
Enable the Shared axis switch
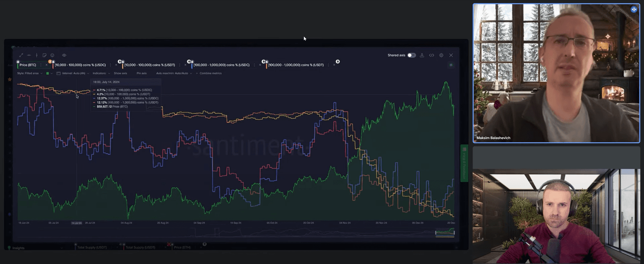[411, 55]
